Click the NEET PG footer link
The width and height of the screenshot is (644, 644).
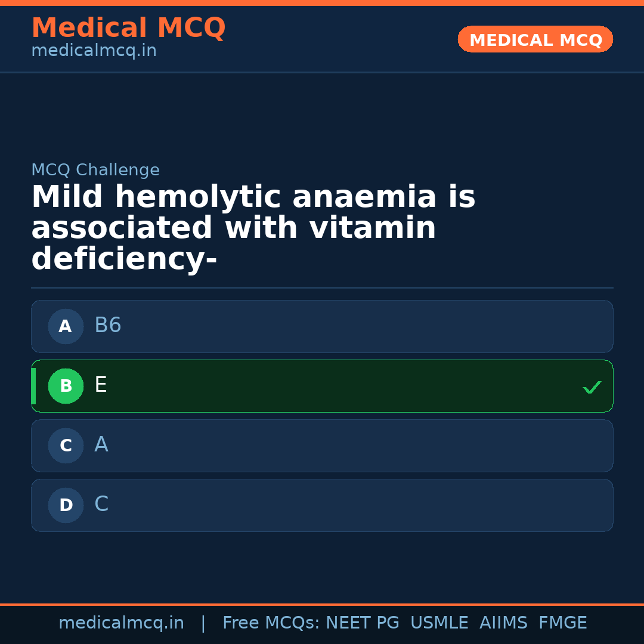tap(362, 623)
